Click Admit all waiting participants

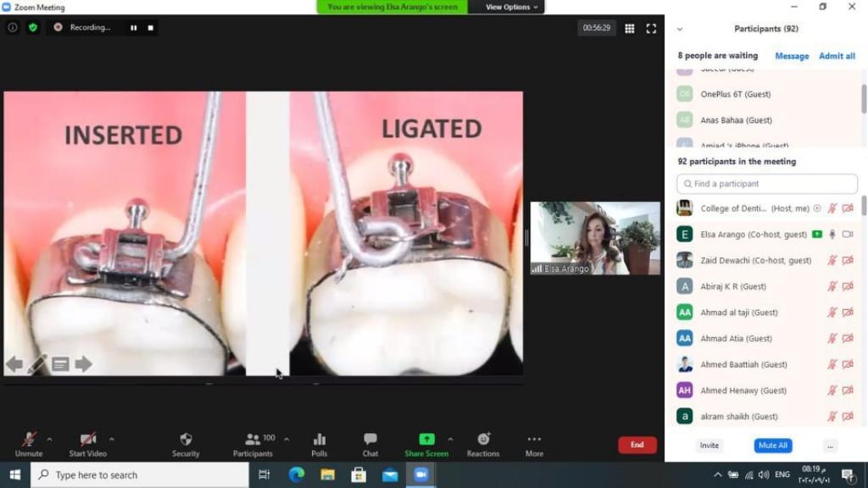click(x=837, y=56)
